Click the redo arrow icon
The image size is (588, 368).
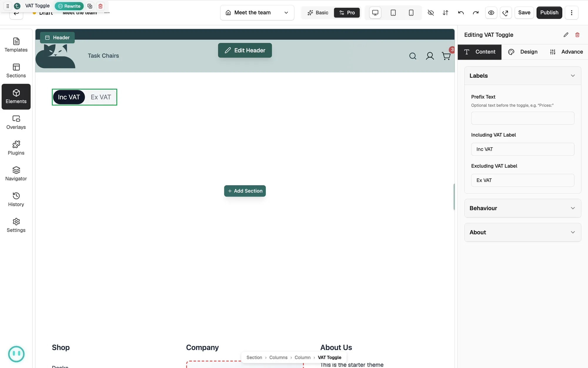tap(476, 13)
